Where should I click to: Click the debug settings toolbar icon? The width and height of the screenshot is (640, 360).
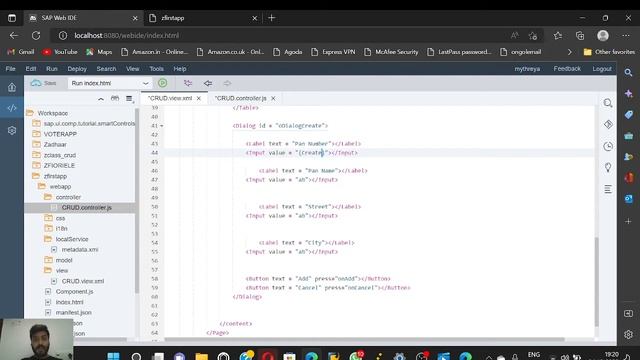pyautogui.click(x=188, y=83)
